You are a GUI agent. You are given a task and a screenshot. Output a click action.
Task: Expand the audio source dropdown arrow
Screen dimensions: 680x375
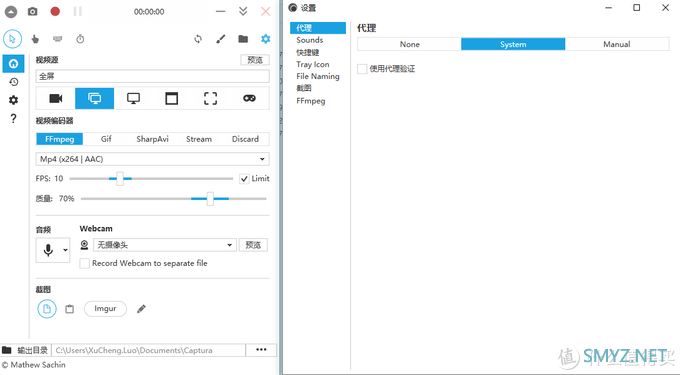click(x=65, y=250)
